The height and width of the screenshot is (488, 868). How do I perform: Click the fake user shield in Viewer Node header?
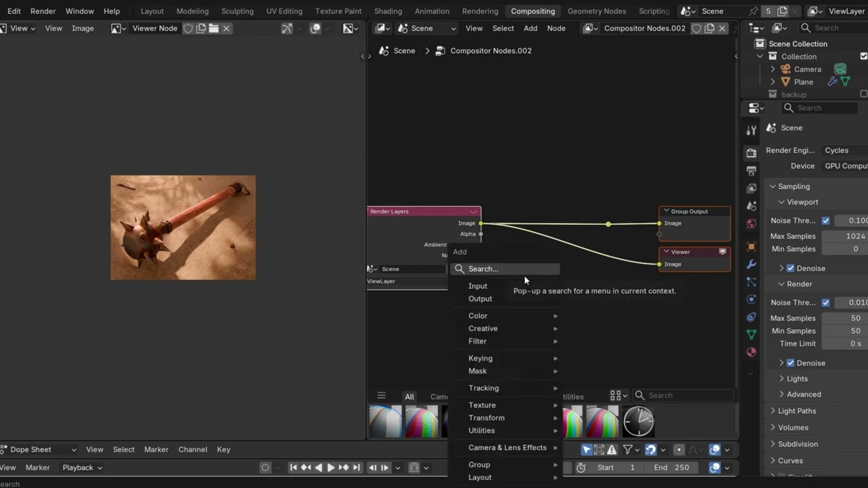tap(189, 28)
